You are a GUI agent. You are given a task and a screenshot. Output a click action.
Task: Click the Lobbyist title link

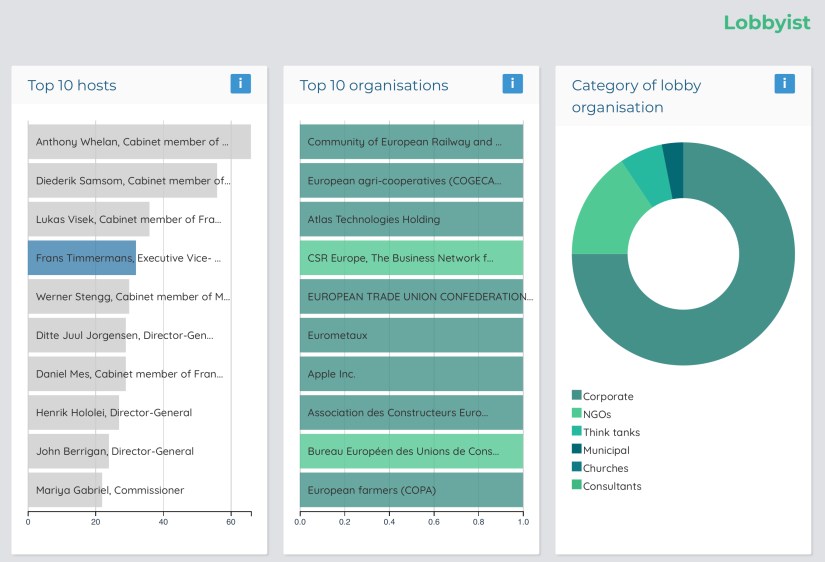click(766, 23)
